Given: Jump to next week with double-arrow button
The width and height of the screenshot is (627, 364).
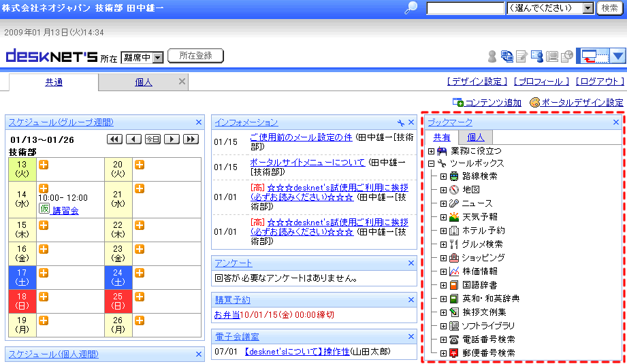Looking at the screenshot, I should point(191,139).
